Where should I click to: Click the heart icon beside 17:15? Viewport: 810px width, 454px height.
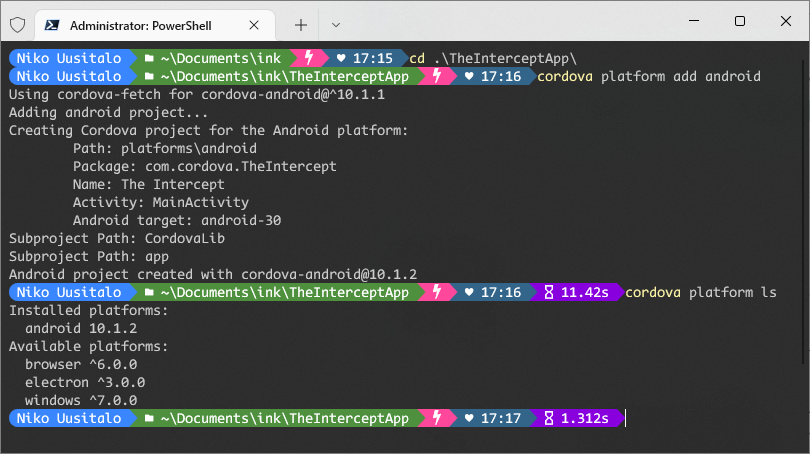coord(341,58)
